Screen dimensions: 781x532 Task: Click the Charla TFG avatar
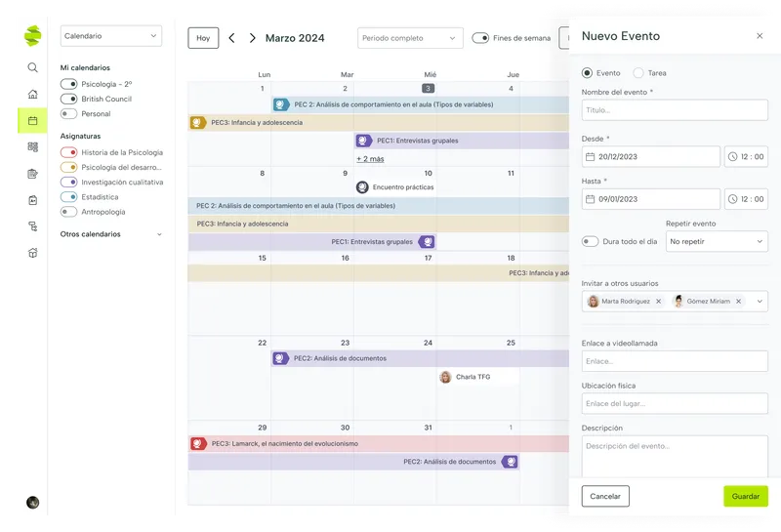coord(445,377)
